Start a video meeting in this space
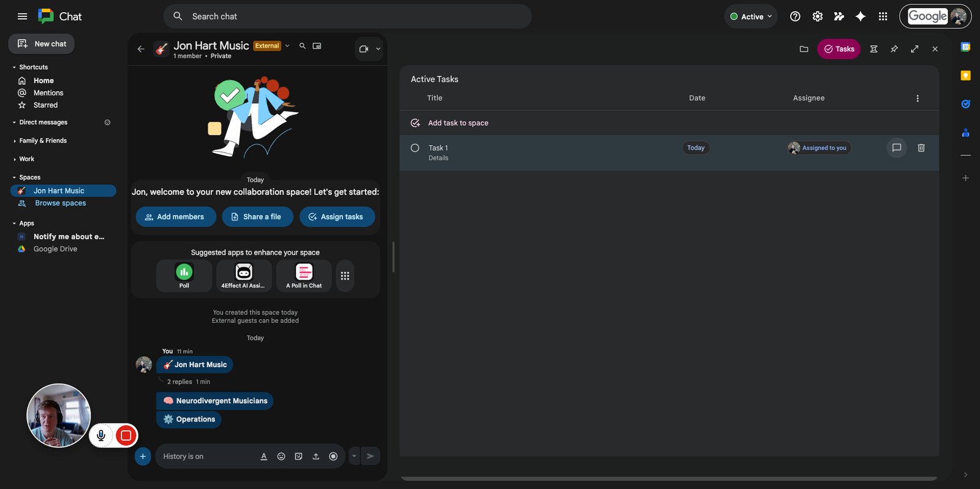Viewport: 980px width, 489px height. [x=363, y=49]
